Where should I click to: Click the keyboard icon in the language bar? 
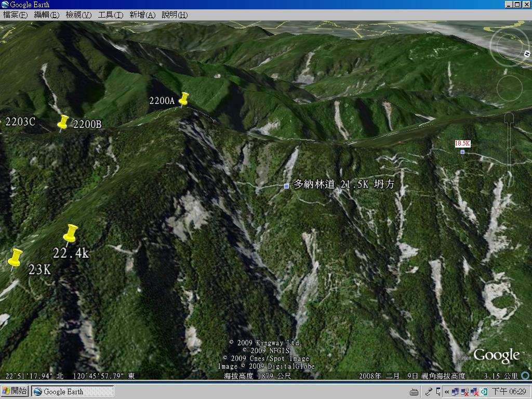click(x=414, y=392)
